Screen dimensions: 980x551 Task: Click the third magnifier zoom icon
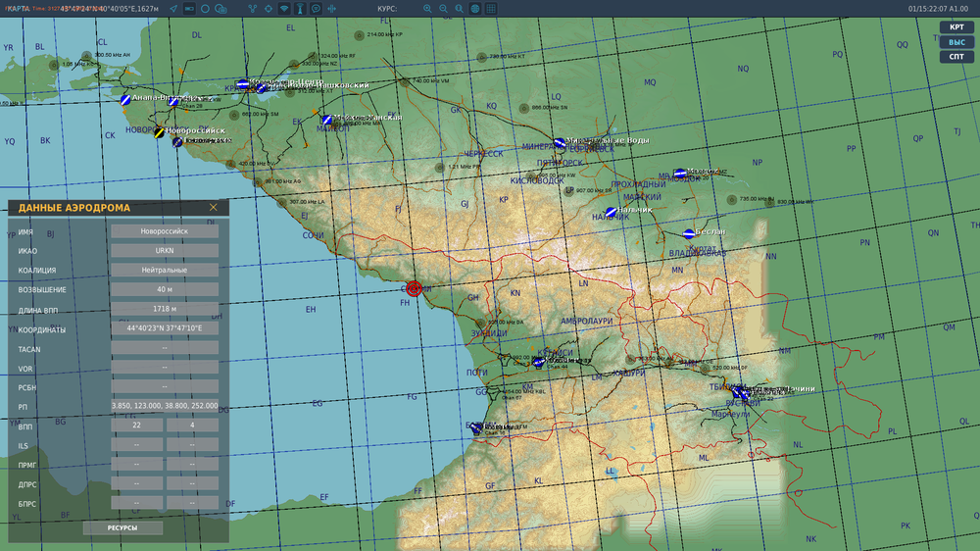coord(460,9)
